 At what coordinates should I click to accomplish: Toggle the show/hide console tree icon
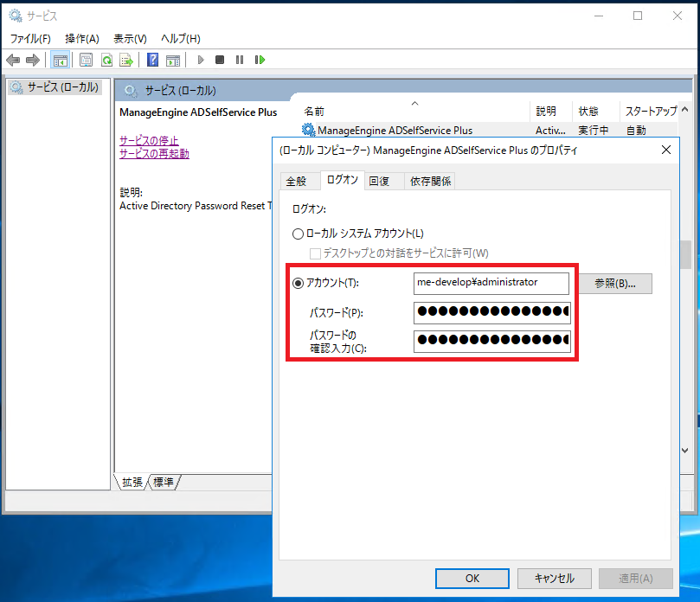click(61, 60)
